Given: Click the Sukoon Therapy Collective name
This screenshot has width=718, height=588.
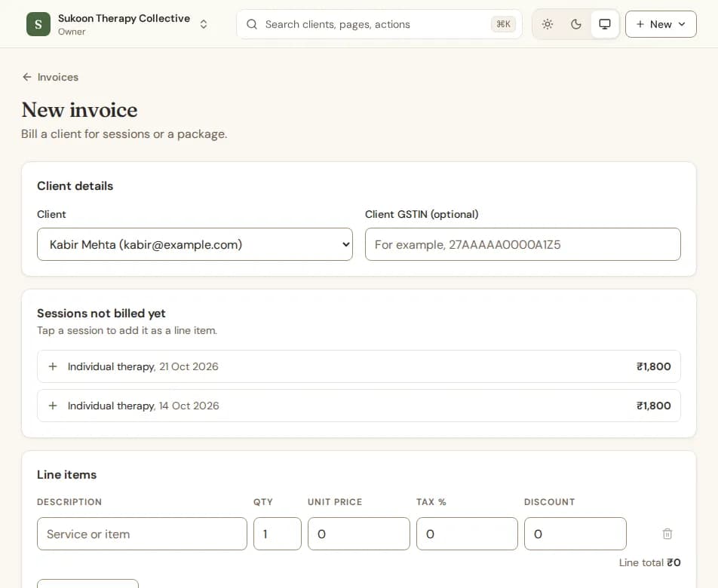Looking at the screenshot, I should (124, 18).
